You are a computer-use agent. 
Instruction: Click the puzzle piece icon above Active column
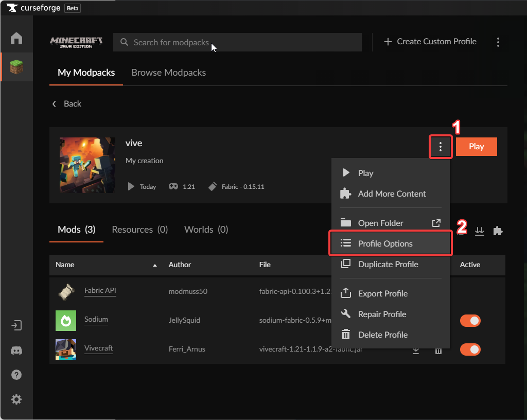[498, 231]
